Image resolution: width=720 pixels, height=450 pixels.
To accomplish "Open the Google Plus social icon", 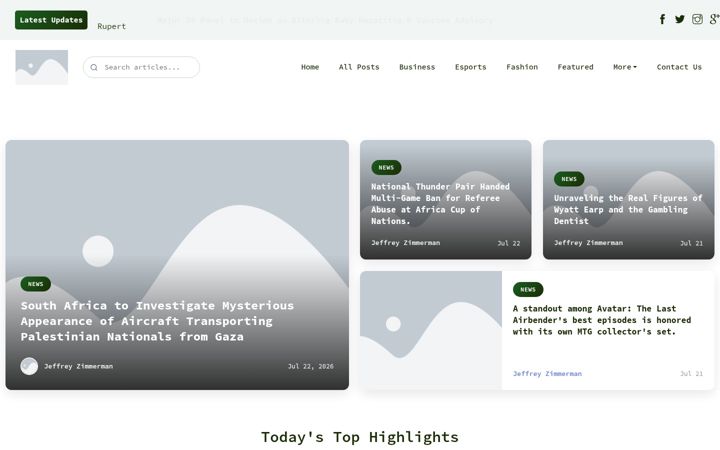I will click(x=714, y=19).
